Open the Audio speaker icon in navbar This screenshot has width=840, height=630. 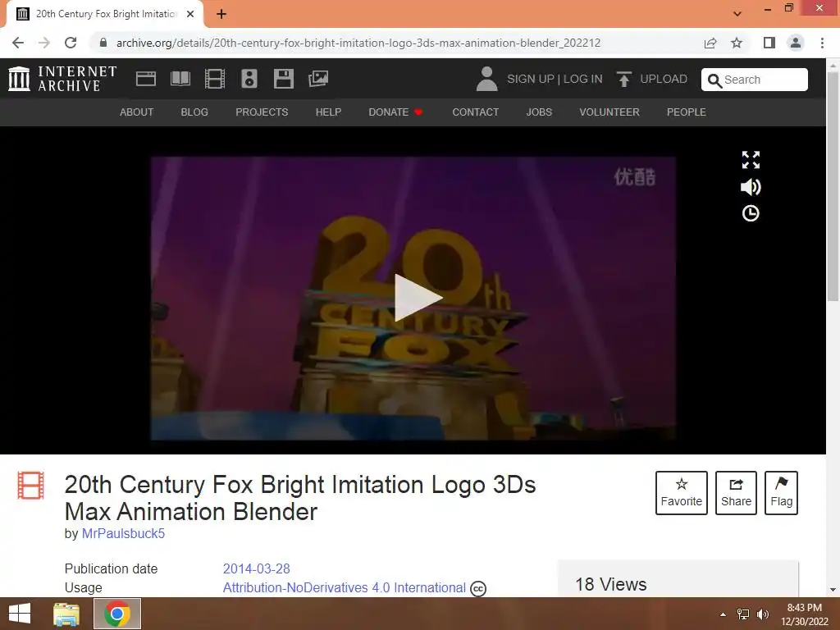tap(249, 79)
